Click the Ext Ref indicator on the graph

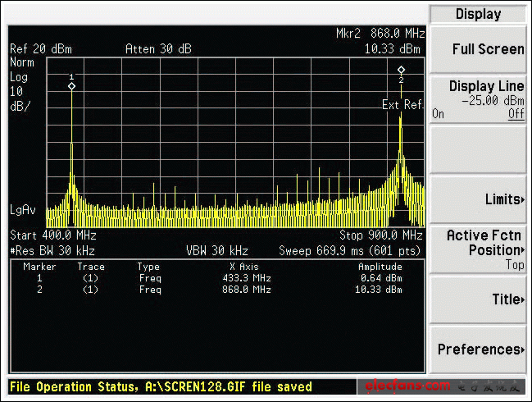point(401,104)
